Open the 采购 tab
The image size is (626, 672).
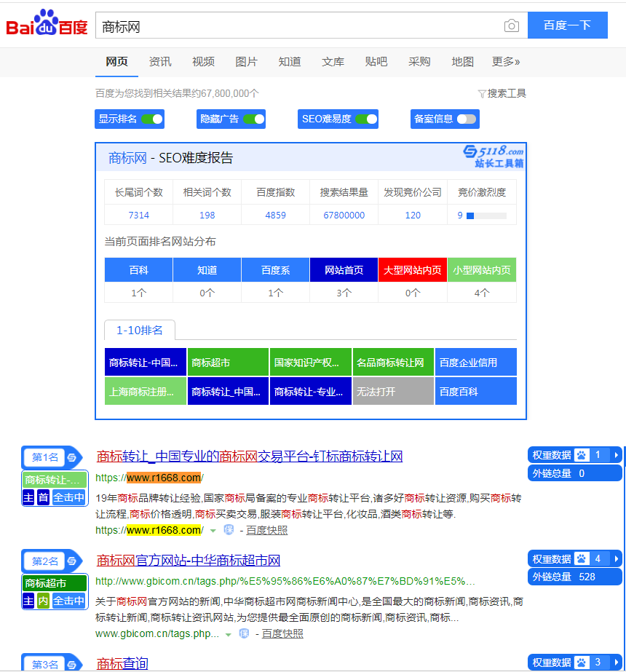[x=419, y=62]
